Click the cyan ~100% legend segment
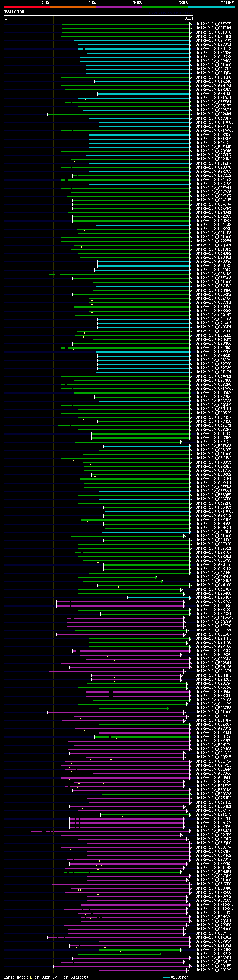Viewport: 238px width, 980px height. (211, 7)
